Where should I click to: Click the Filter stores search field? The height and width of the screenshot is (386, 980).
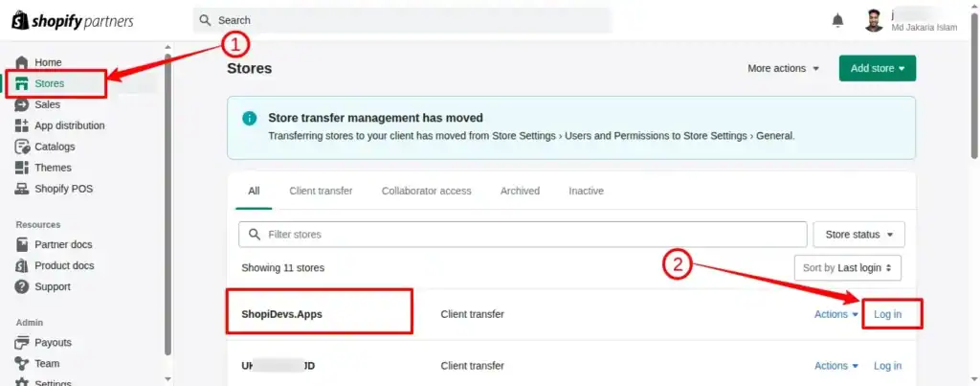523,235
